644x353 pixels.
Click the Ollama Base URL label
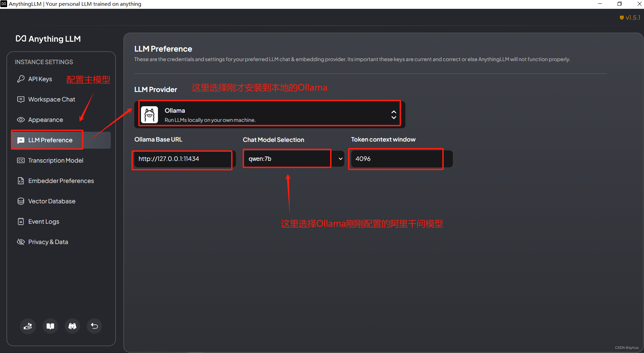click(158, 140)
